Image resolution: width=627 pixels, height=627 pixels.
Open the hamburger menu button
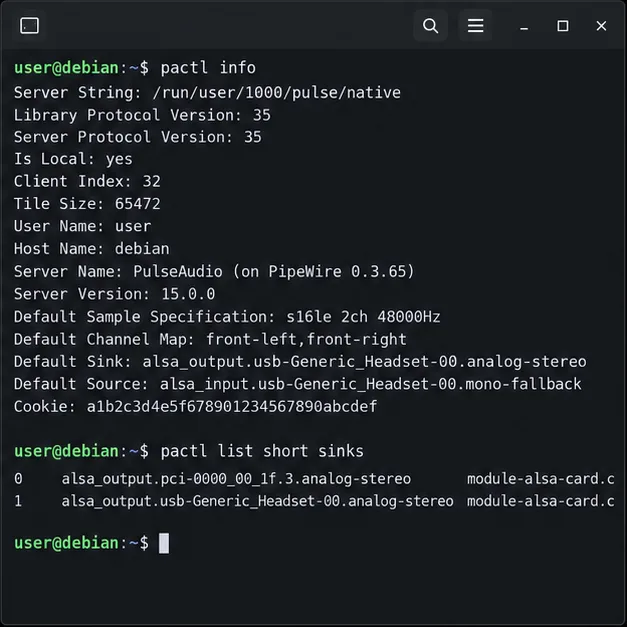pyautogui.click(x=475, y=26)
